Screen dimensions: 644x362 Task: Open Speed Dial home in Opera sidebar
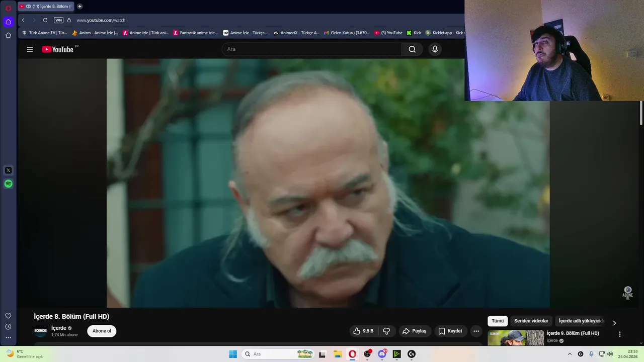pyautogui.click(x=8, y=22)
